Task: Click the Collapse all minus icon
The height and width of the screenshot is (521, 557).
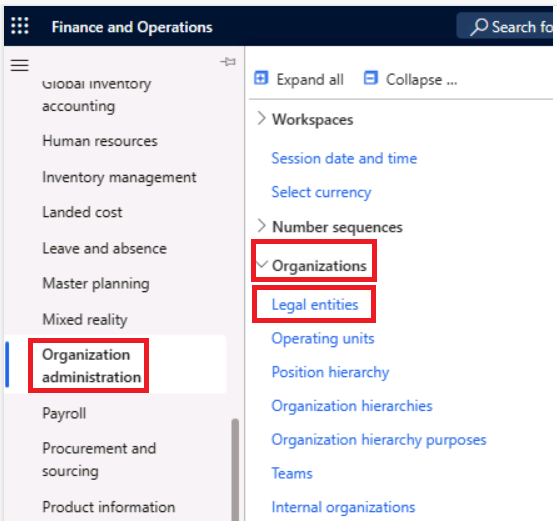Action: (x=371, y=78)
